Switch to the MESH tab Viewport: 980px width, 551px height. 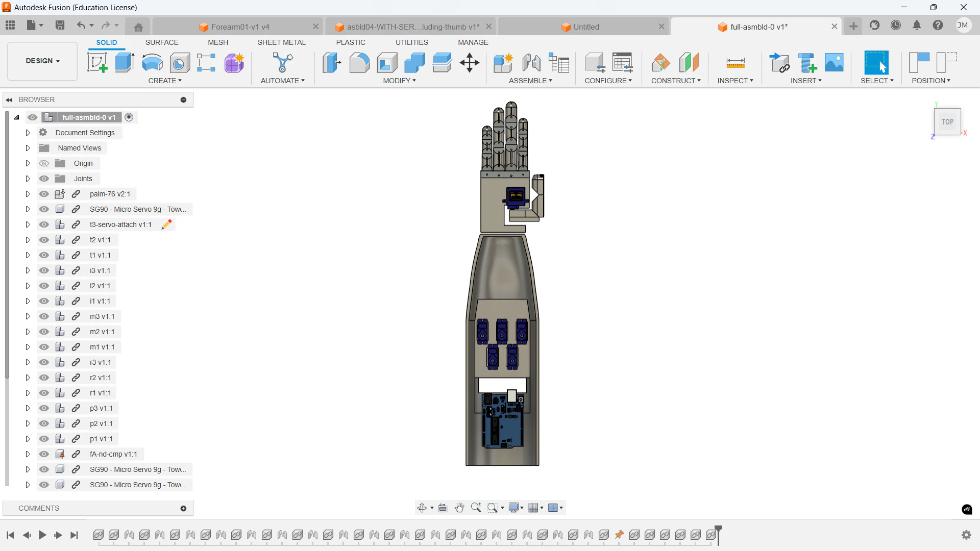218,42
